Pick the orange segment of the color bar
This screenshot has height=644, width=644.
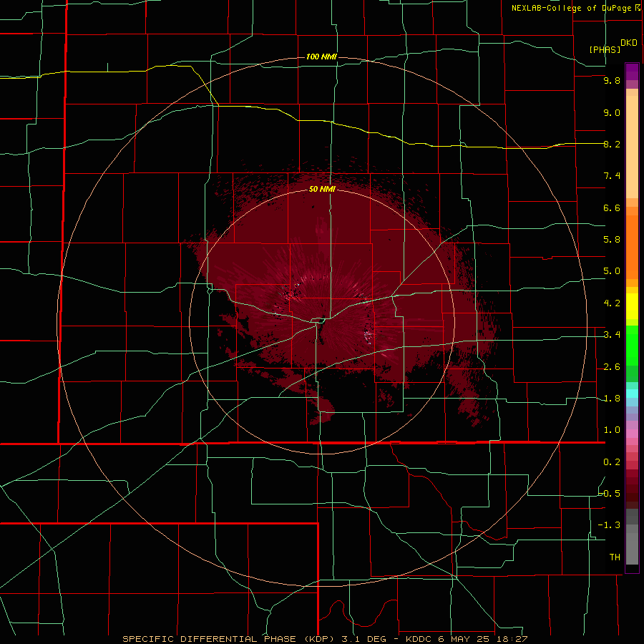(x=632, y=246)
